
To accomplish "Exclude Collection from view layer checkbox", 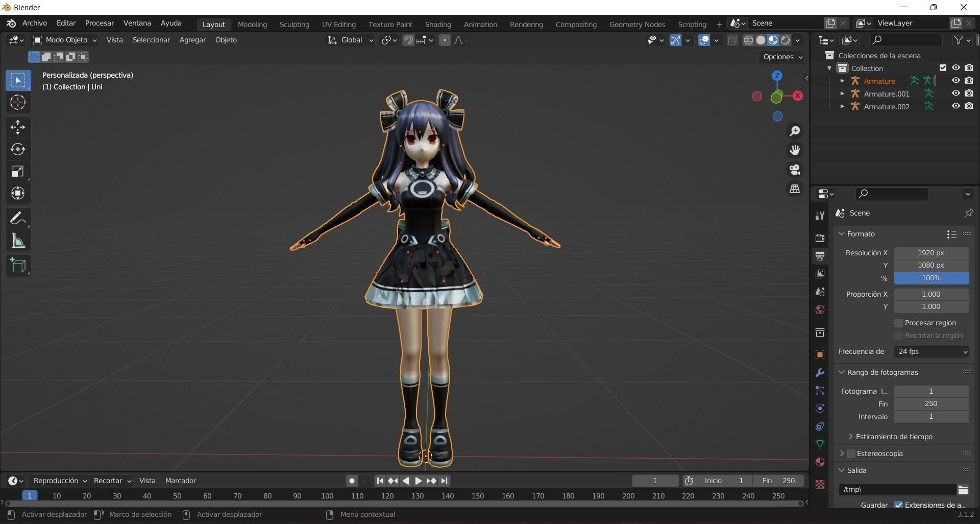I will (x=943, y=68).
